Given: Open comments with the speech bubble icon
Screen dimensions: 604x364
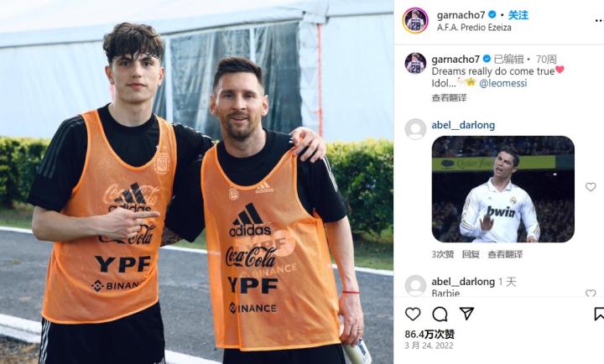Looking at the screenshot, I should click(440, 315).
